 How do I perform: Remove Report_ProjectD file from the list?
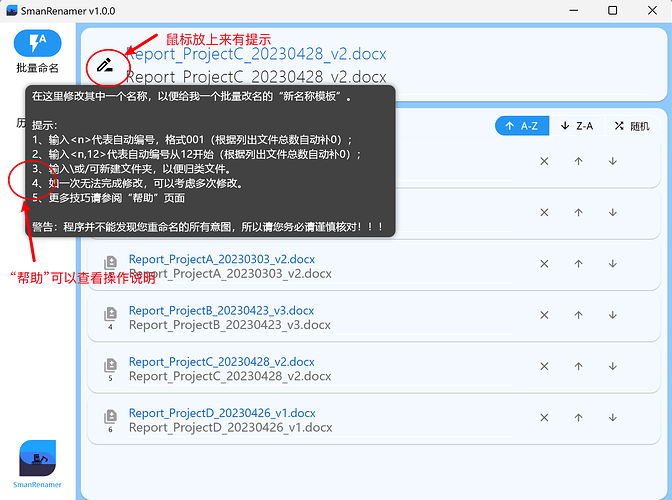(x=544, y=420)
